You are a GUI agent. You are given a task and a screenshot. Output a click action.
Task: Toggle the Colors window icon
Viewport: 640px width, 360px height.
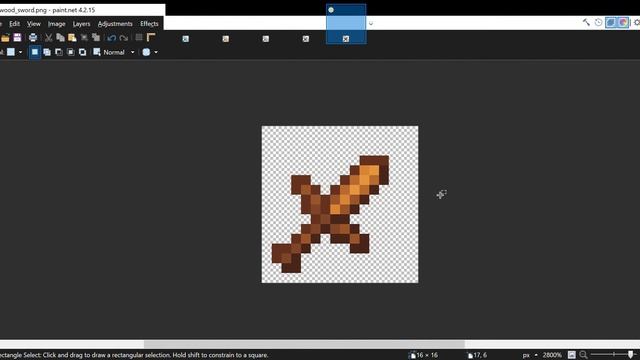pyautogui.click(x=623, y=23)
